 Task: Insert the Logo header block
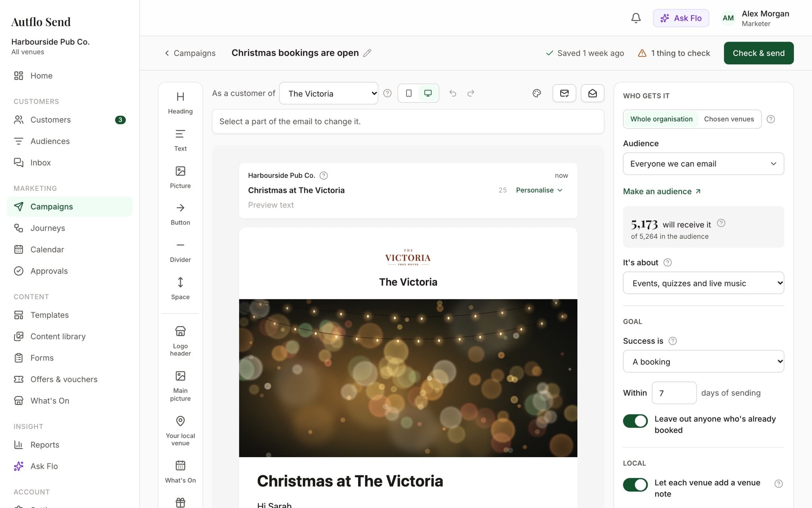(x=180, y=341)
